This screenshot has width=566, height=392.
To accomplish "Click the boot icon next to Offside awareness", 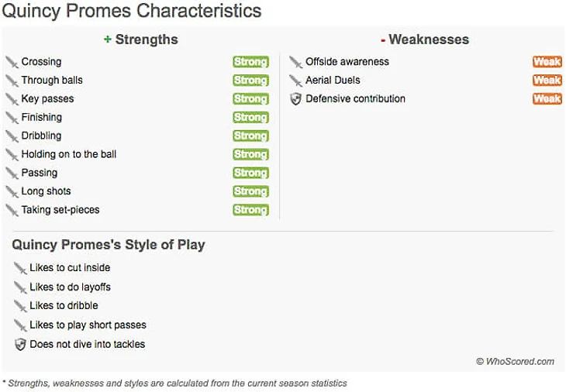I will tap(295, 62).
